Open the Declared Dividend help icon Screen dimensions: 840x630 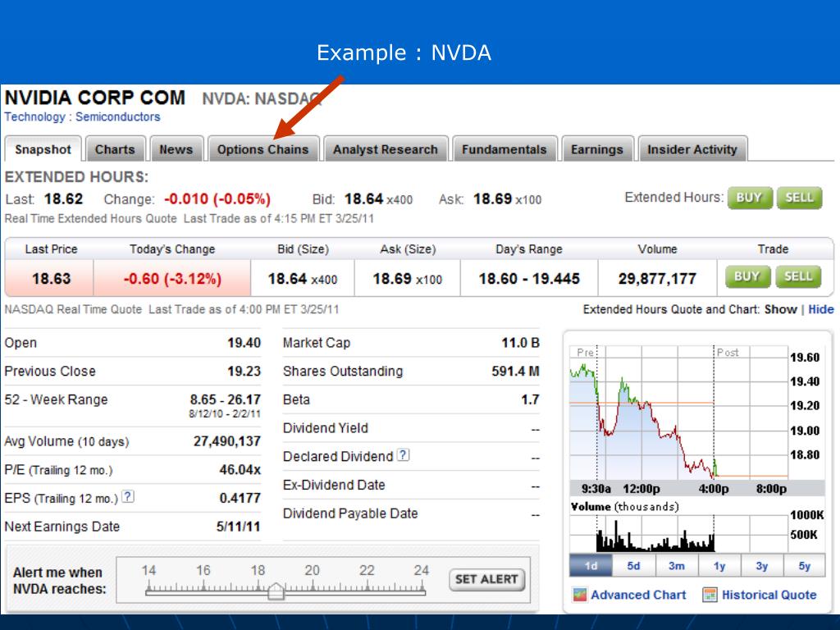pyautogui.click(x=403, y=454)
